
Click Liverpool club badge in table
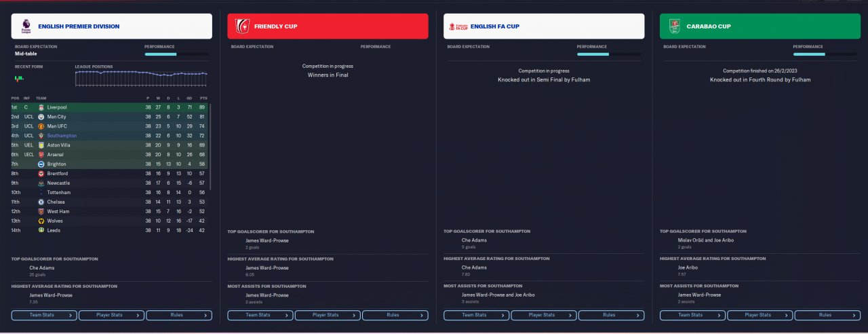coord(41,107)
